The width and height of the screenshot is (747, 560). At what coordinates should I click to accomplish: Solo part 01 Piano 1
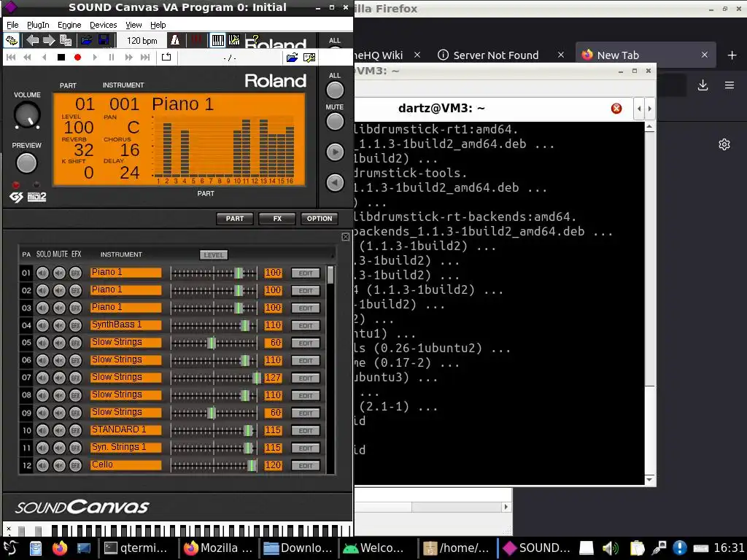42,273
